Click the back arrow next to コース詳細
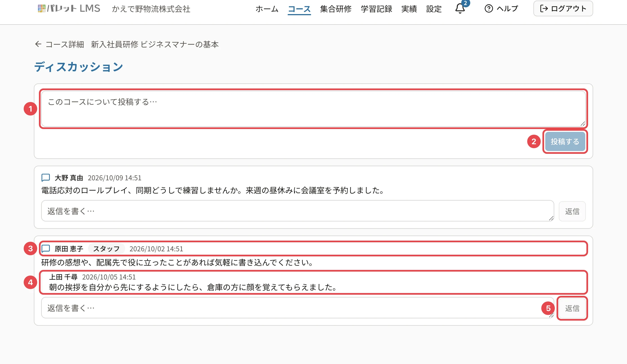 click(x=38, y=44)
